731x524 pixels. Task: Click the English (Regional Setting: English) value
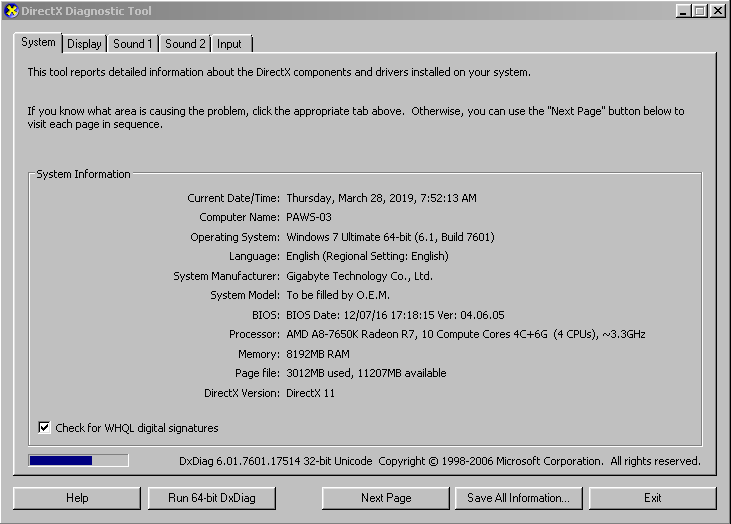point(367,256)
